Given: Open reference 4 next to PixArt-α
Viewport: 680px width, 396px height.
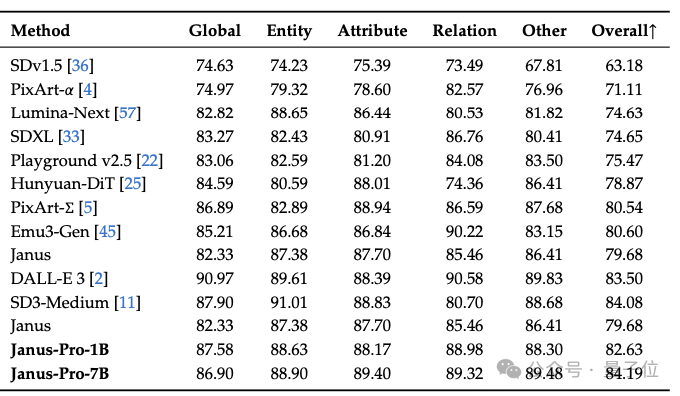Looking at the screenshot, I should [x=88, y=89].
